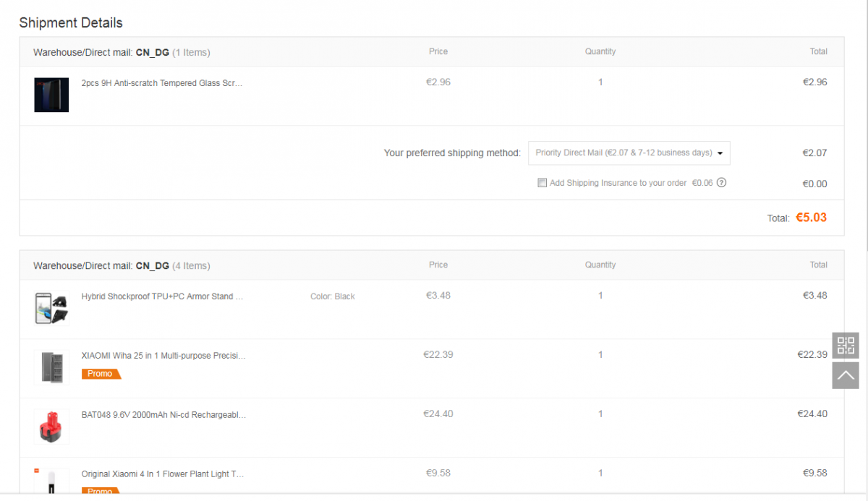The image size is (868, 501).
Task: Open the Hybrid Shockproof armor case thumbnail
Action: [51, 308]
